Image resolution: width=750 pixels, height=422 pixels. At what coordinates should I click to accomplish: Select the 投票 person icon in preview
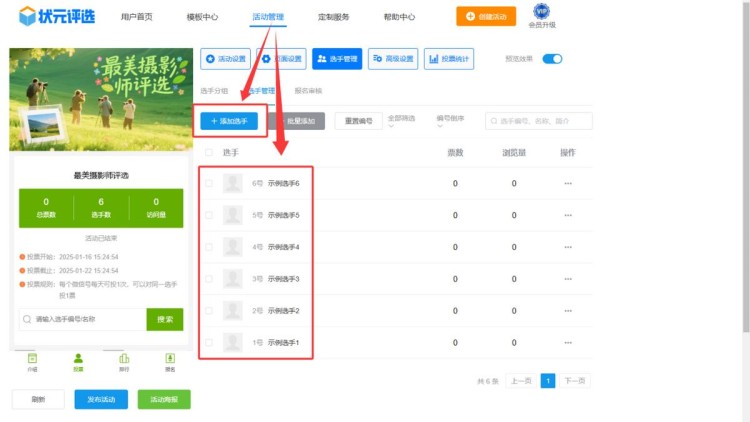coord(78,359)
